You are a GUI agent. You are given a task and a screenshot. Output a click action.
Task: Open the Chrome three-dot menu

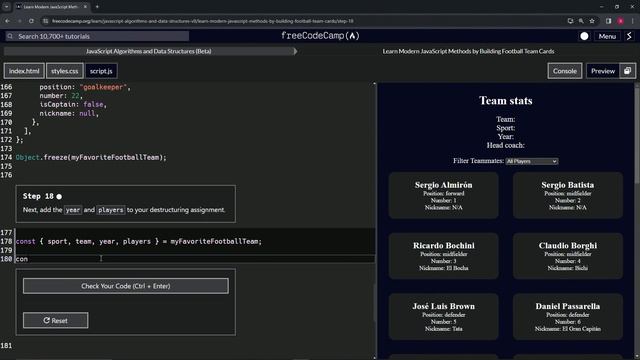tap(633, 21)
